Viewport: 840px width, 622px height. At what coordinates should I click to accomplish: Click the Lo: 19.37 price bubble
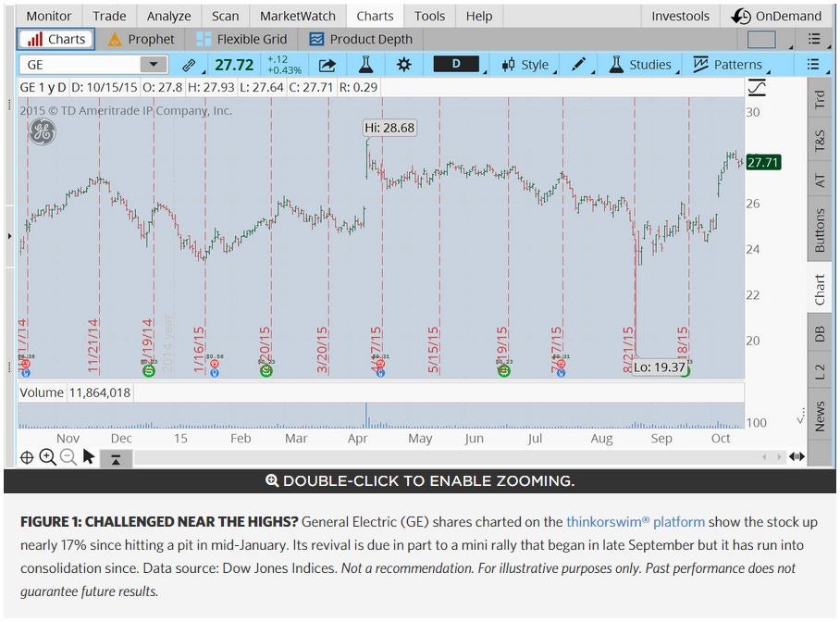pos(660,367)
